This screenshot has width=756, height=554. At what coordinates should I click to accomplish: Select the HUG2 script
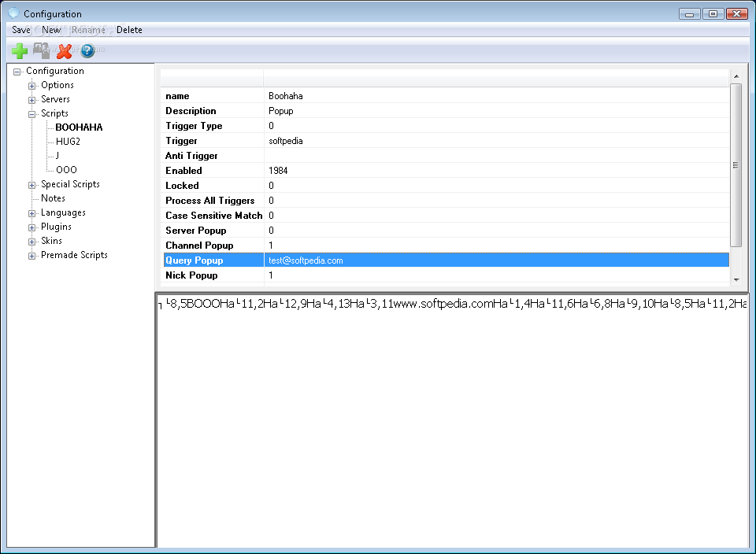[x=68, y=141]
